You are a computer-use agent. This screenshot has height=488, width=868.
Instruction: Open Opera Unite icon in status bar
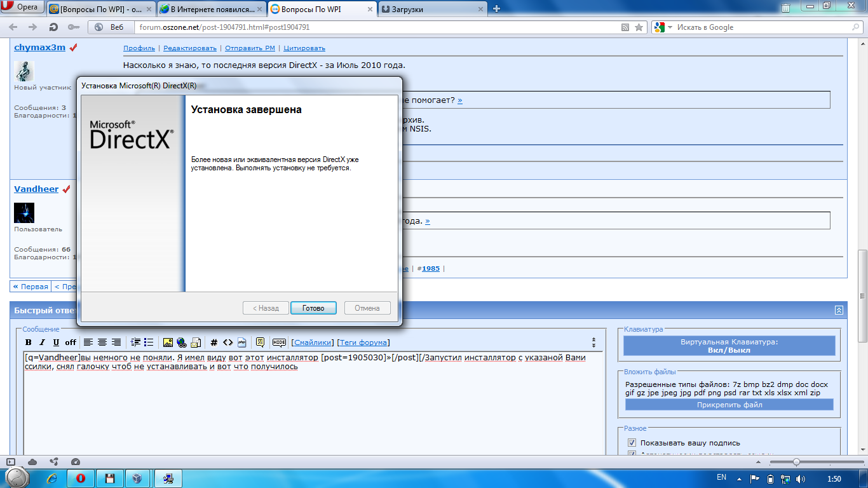tap(54, 462)
